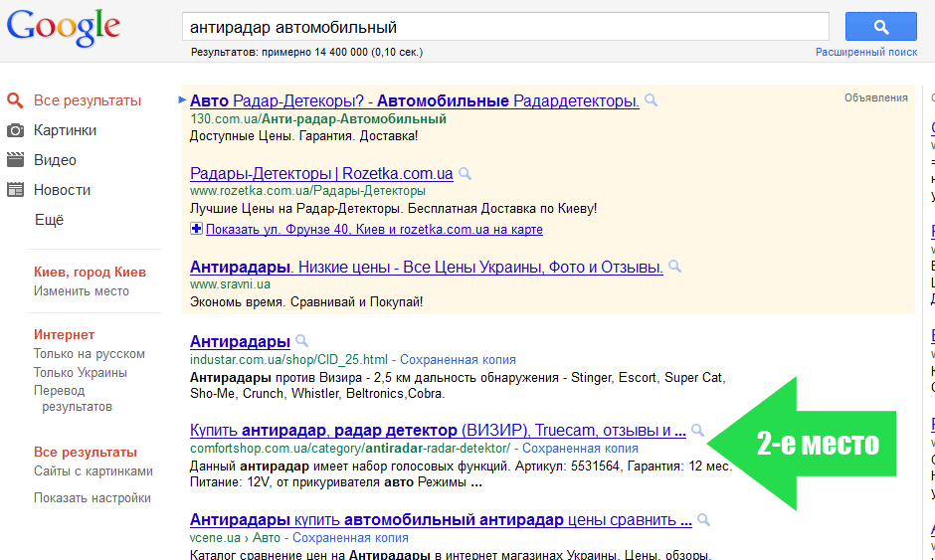The width and height of the screenshot is (935, 560).
Task: Click the preview magnifier next to the industar Антирадары result
Action: coord(302,340)
